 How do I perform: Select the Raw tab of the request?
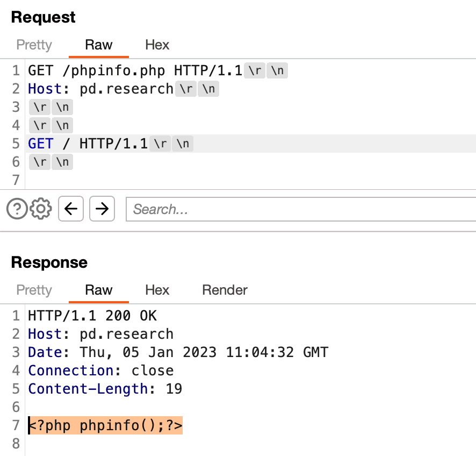click(98, 45)
